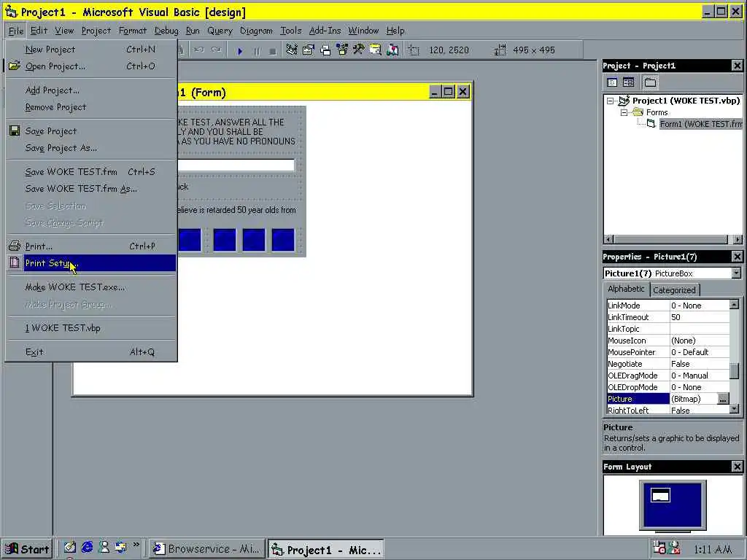747x560 pixels.
Task: Click the right arrow on project tree scrollbar
Action: click(738, 239)
